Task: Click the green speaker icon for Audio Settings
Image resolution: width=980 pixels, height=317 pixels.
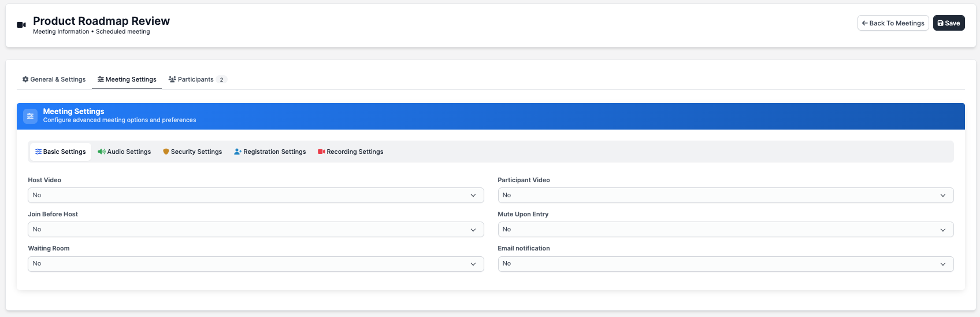Action: [x=101, y=152]
